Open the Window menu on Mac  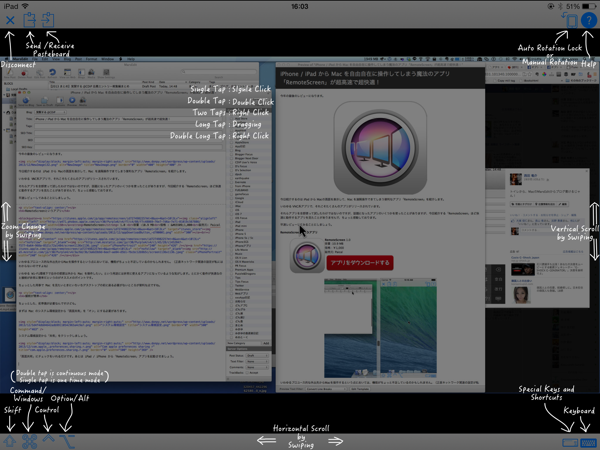pos(108,59)
